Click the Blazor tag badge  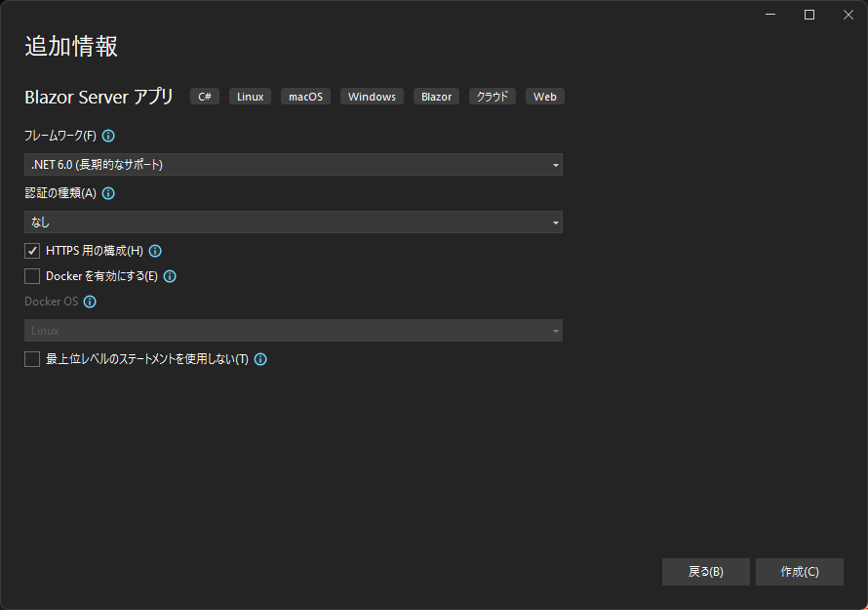(x=436, y=97)
